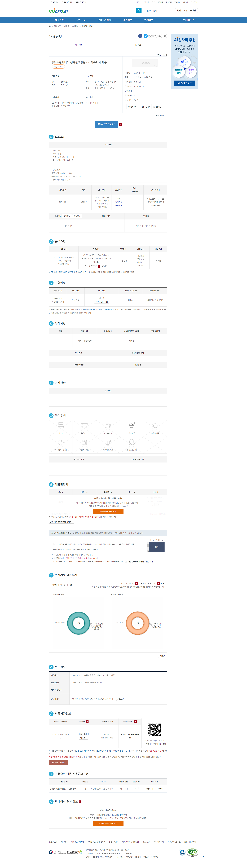Image resolution: width=247 pixels, height=868 pixels.
Task: Open the 고용복지정책 main menu
Action: pyautogui.click(x=104, y=20)
